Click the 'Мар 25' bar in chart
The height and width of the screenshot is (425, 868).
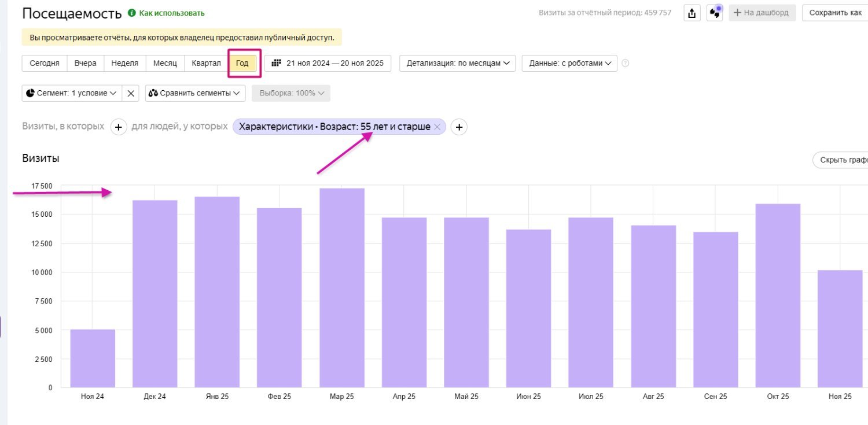(x=342, y=289)
